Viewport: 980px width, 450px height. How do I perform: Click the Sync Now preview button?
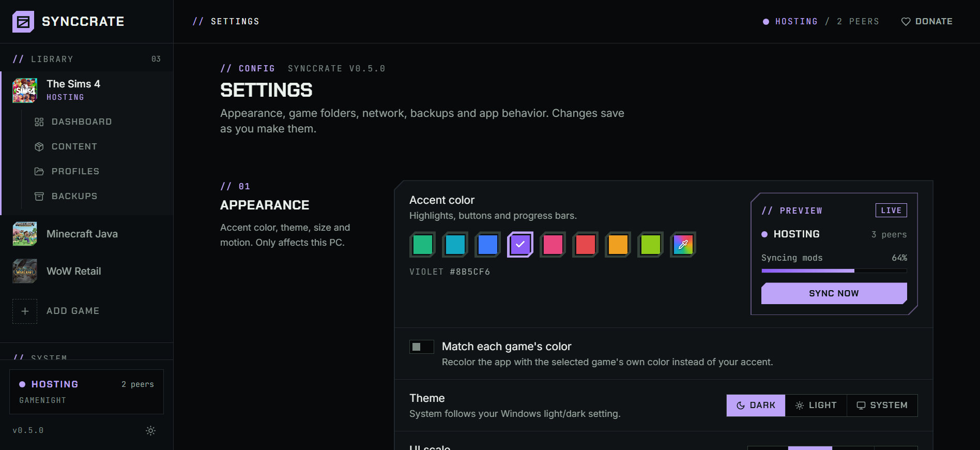pos(834,293)
